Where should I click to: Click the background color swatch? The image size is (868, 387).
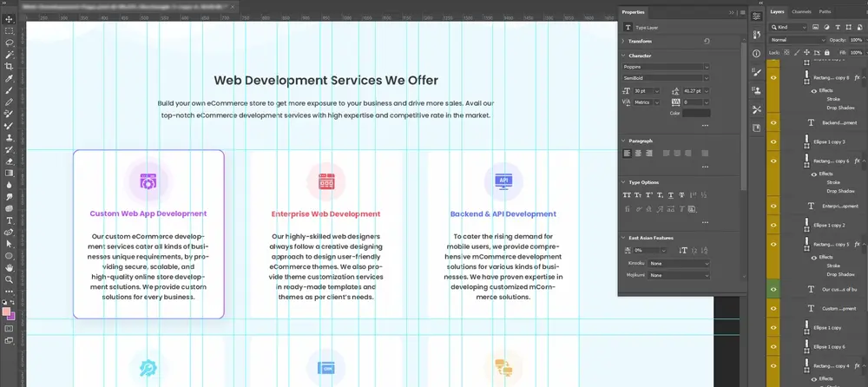click(11, 317)
